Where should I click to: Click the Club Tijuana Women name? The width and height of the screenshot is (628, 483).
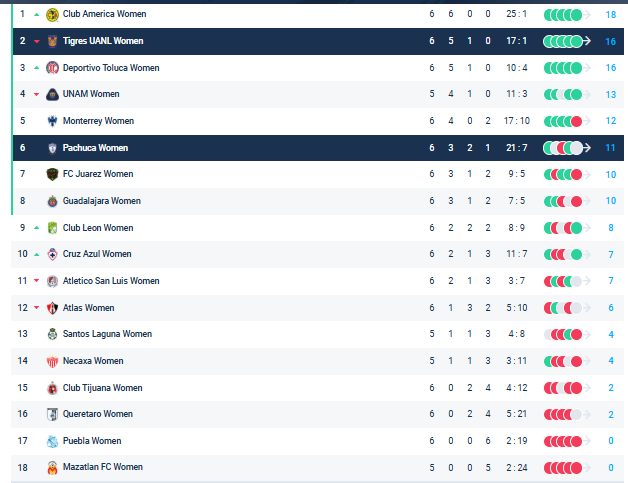coord(102,388)
